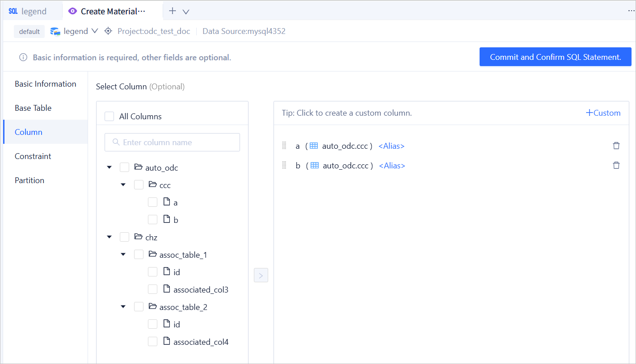
Task: Open the more options ellipsis menu
Action: pyautogui.click(x=631, y=11)
